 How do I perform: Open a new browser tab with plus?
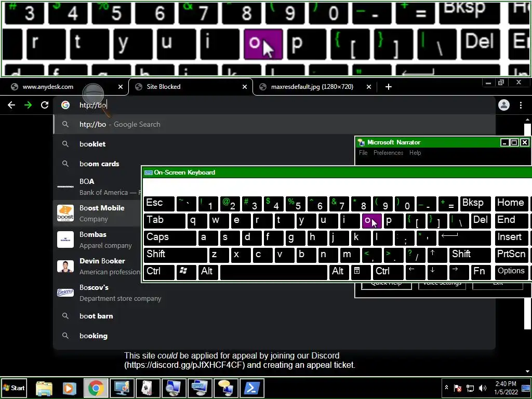tap(389, 87)
